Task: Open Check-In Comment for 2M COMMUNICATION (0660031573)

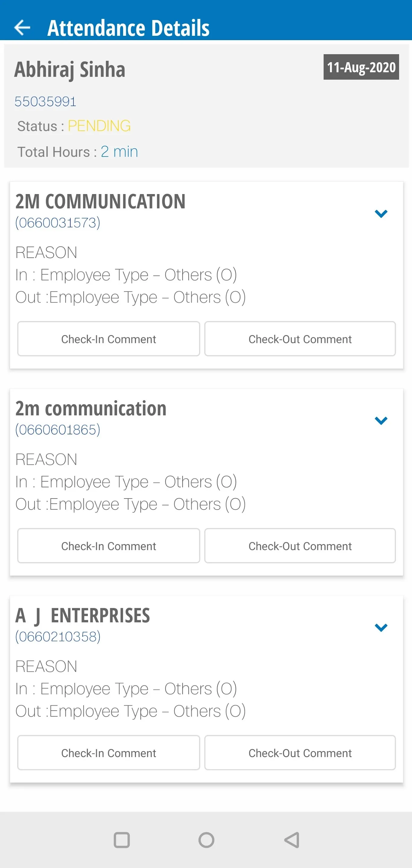Action: click(x=109, y=339)
